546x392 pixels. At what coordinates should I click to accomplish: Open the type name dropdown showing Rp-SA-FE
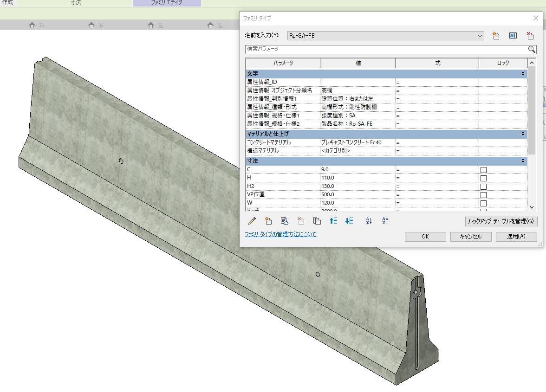480,36
